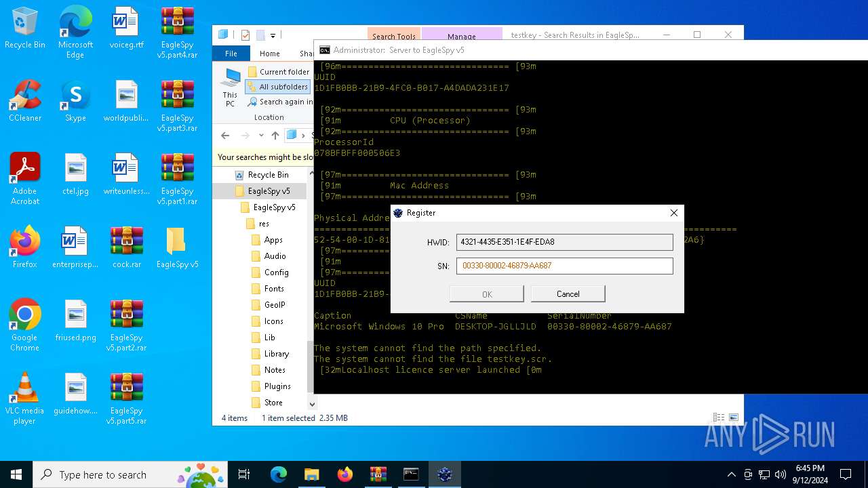Image resolution: width=868 pixels, height=488 pixels.
Task: Select the voiceg.rtf desktop file
Action: point(126,28)
